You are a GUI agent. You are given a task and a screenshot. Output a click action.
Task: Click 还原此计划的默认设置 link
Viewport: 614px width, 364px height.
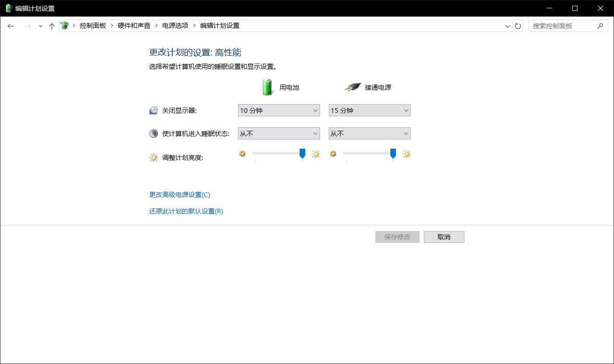185,211
